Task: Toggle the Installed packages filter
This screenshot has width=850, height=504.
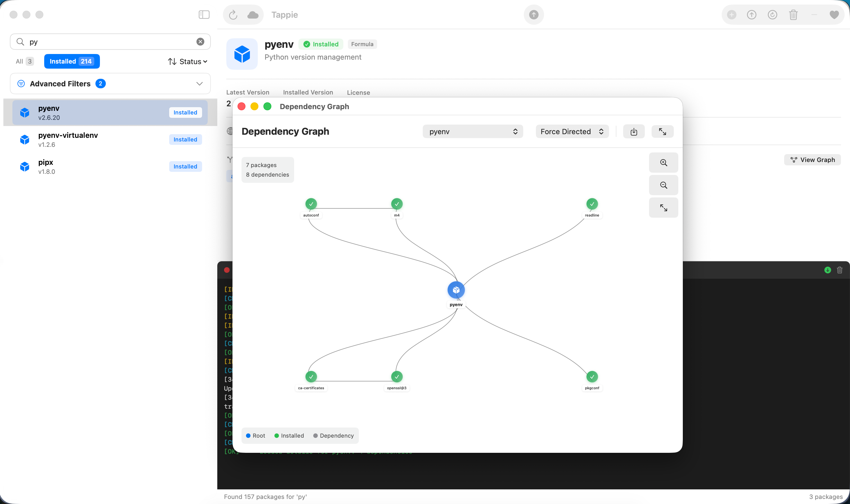Action: pos(72,61)
